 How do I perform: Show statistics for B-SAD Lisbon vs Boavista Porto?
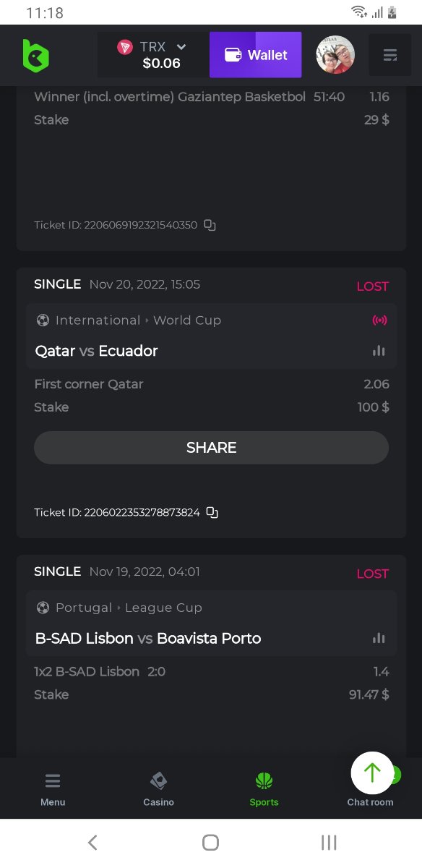(379, 638)
